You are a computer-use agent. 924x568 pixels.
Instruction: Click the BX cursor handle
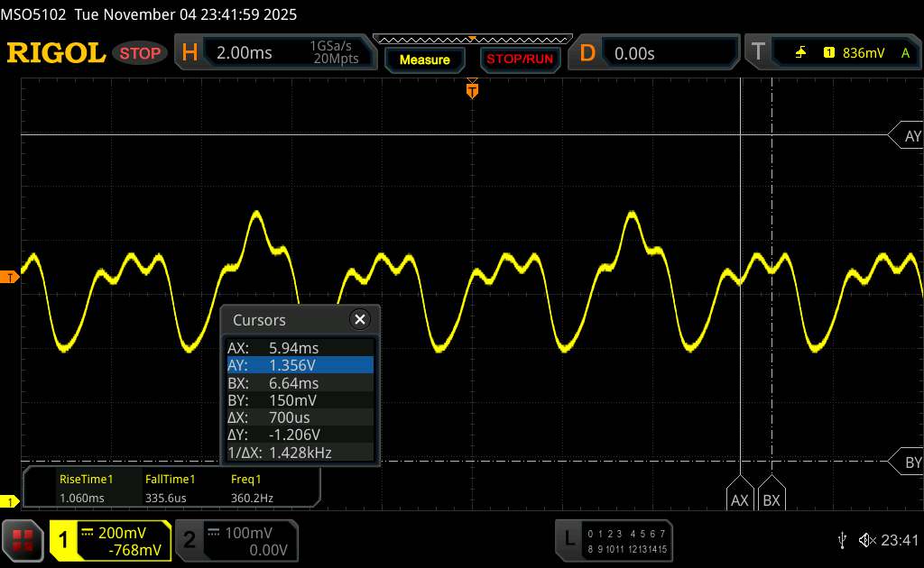772,499
